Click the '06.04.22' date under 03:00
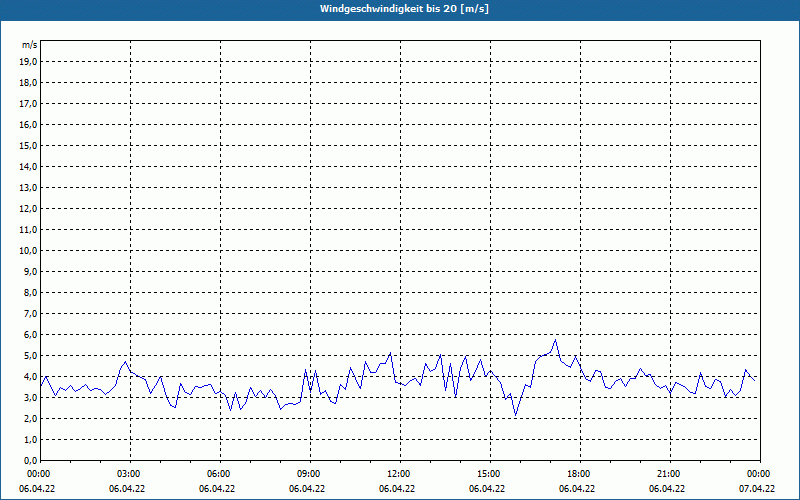 (x=127, y=488)
